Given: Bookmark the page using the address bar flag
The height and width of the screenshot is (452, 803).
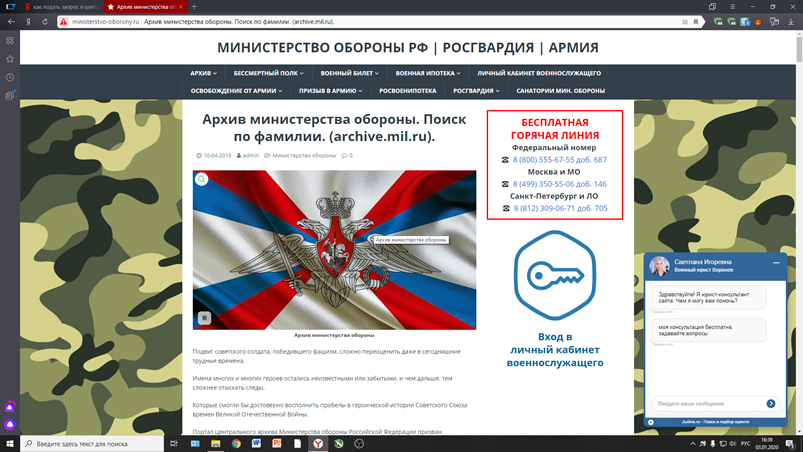Looking at the screenshot, I should [695, 21].
